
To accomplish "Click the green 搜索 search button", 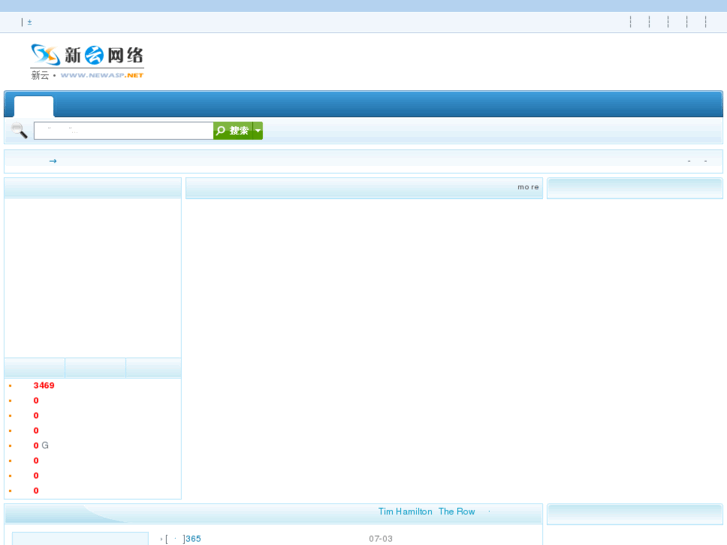I will coord(233,131).
